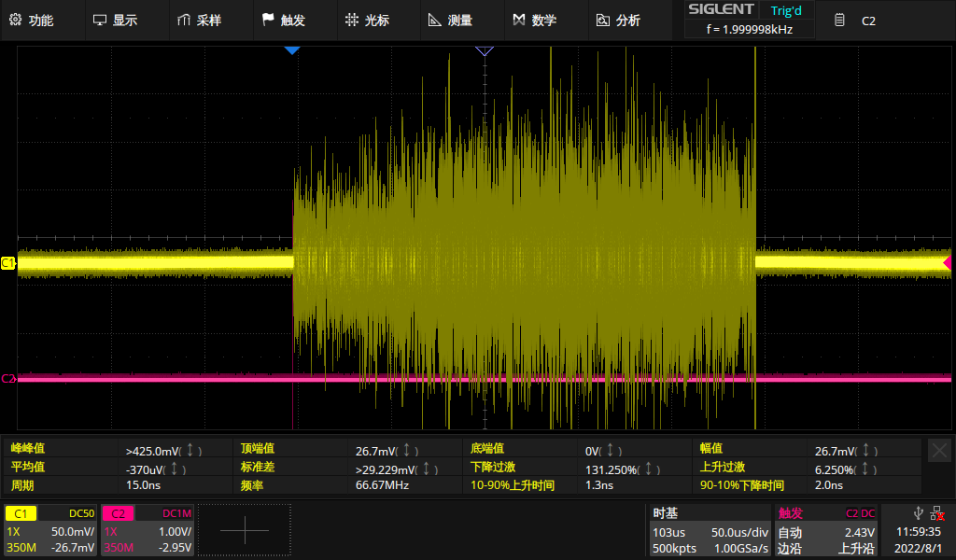Select the blue trigger position triangle marker

(x=292, y=49)
